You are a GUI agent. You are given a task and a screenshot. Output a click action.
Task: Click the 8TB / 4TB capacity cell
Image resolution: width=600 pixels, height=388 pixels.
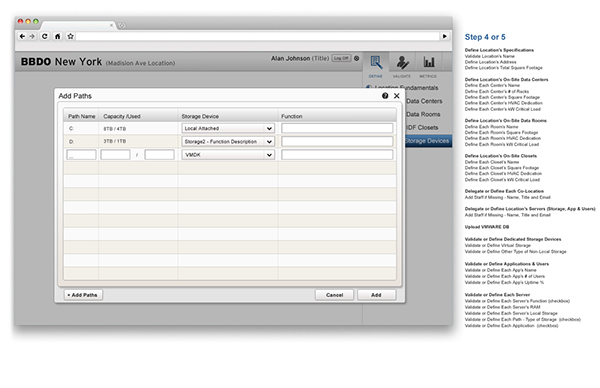[x=114, y=129]
